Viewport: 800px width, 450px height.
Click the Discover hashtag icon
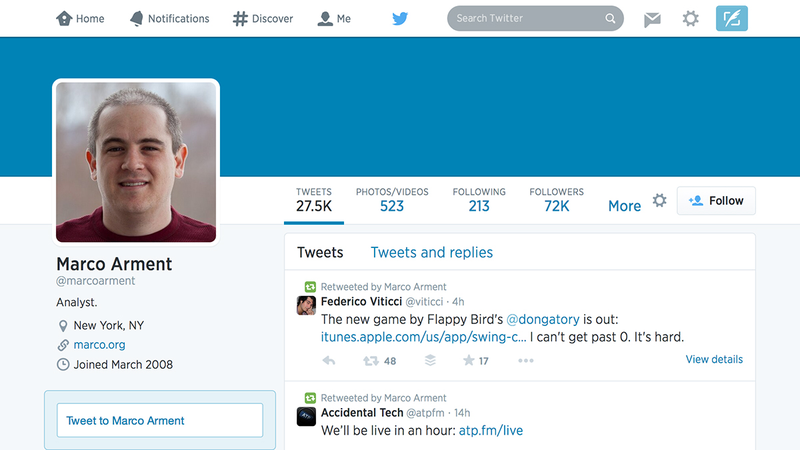click(240, 19)
